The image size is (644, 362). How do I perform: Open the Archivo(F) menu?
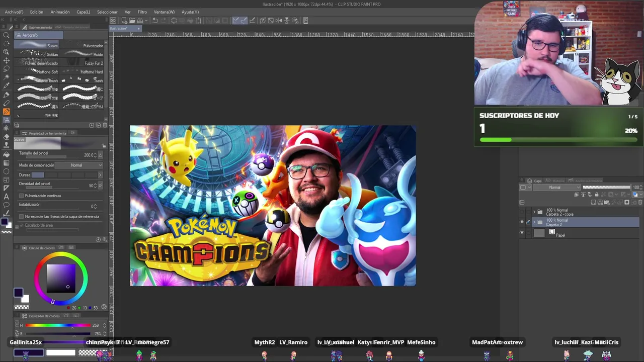pos(14,12)
